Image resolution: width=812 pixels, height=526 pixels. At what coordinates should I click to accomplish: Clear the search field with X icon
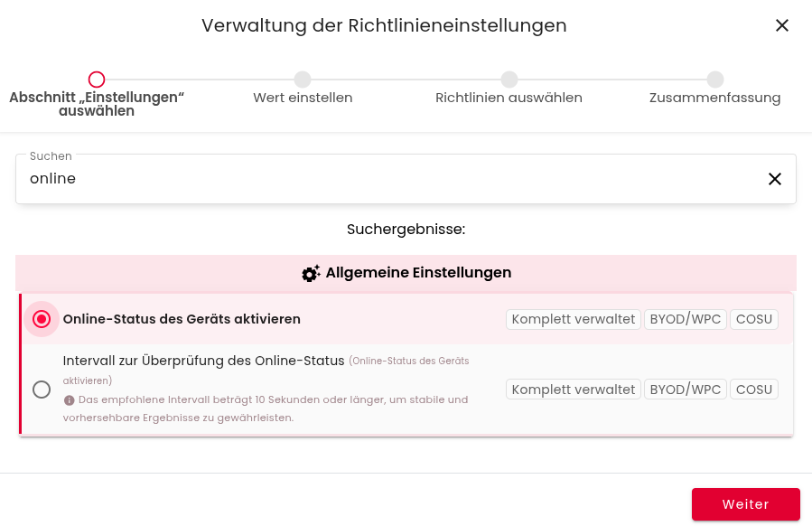pyautogui.click(x=774, y=179)
